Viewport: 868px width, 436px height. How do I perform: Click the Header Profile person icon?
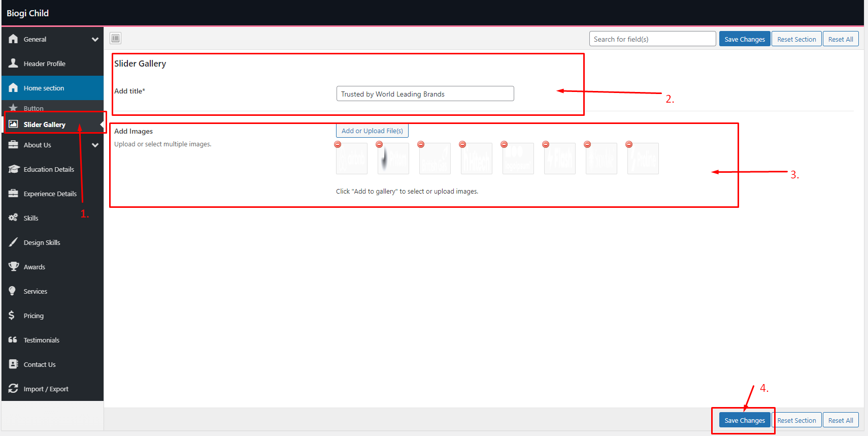click(13, 64)
